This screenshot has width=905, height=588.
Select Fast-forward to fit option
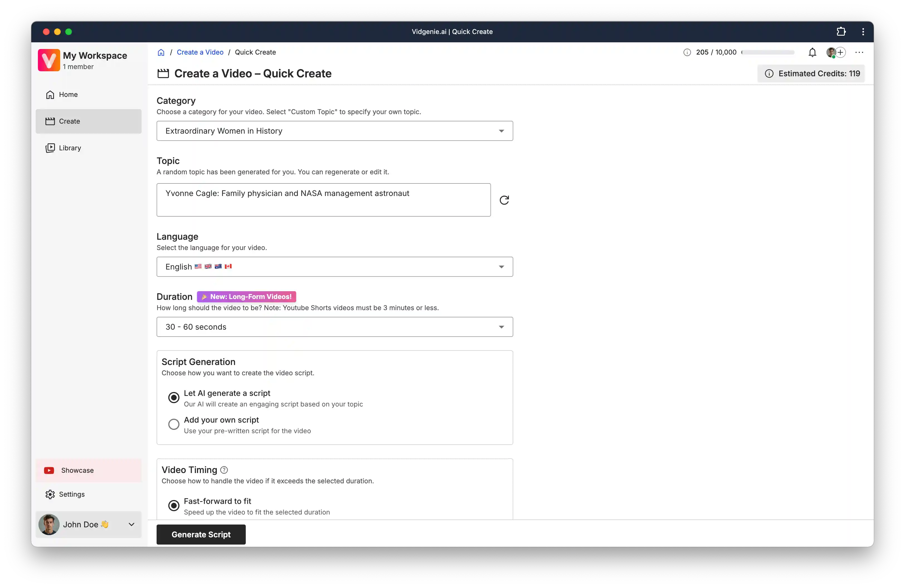pos(174,505)
